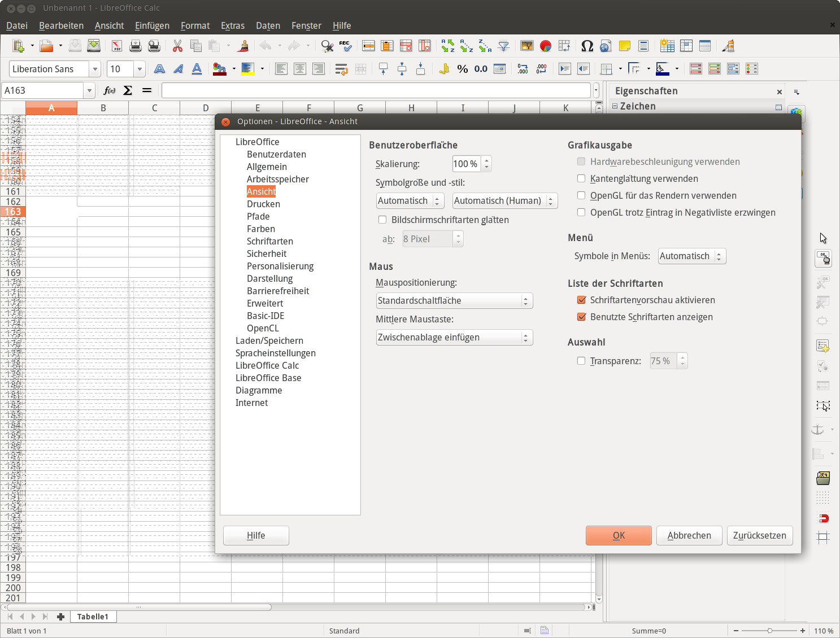Open Find & Replace icon
The height and width of the screenshot is (638, 840).
pos(327,46)
